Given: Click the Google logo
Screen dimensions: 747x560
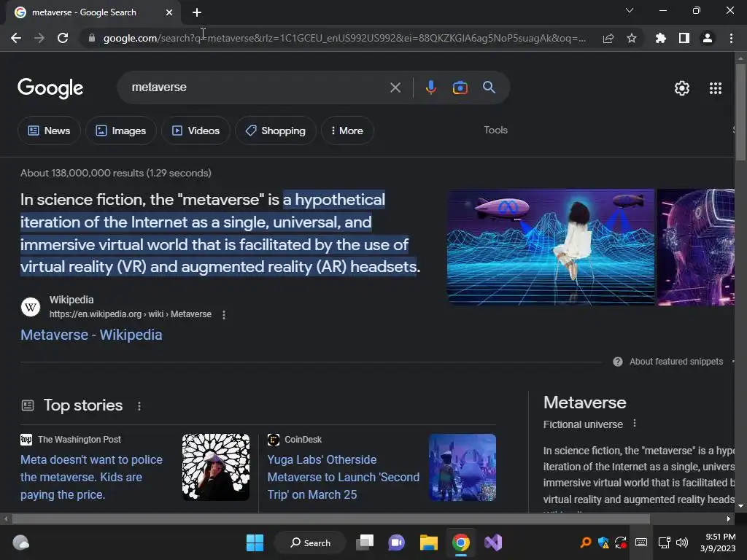Looking at the screenshot, I should point(50,88).
